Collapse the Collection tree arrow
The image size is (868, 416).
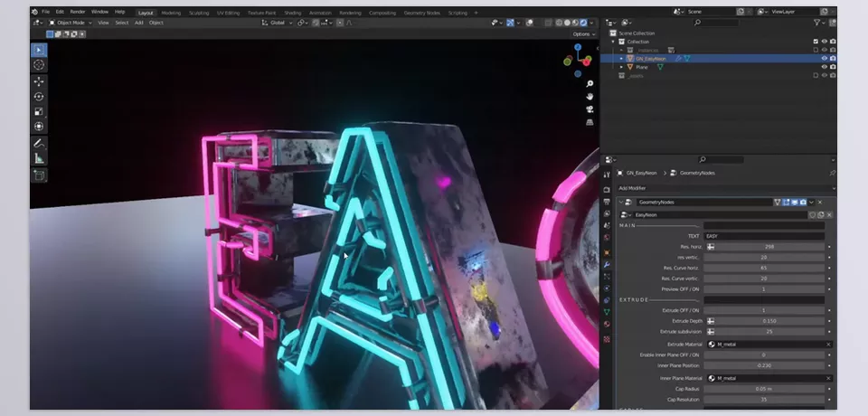(613, 42)
